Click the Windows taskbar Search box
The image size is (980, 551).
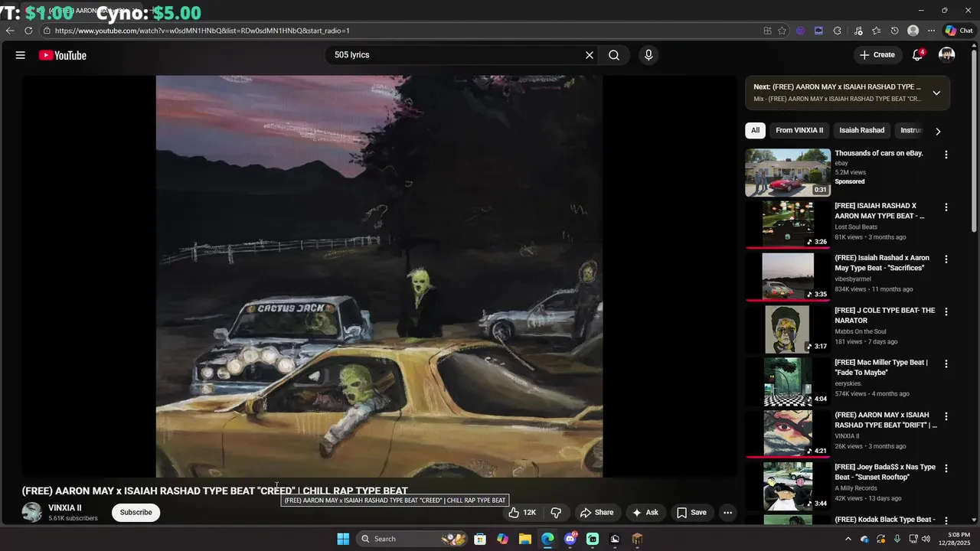click(x=412, y=539)
